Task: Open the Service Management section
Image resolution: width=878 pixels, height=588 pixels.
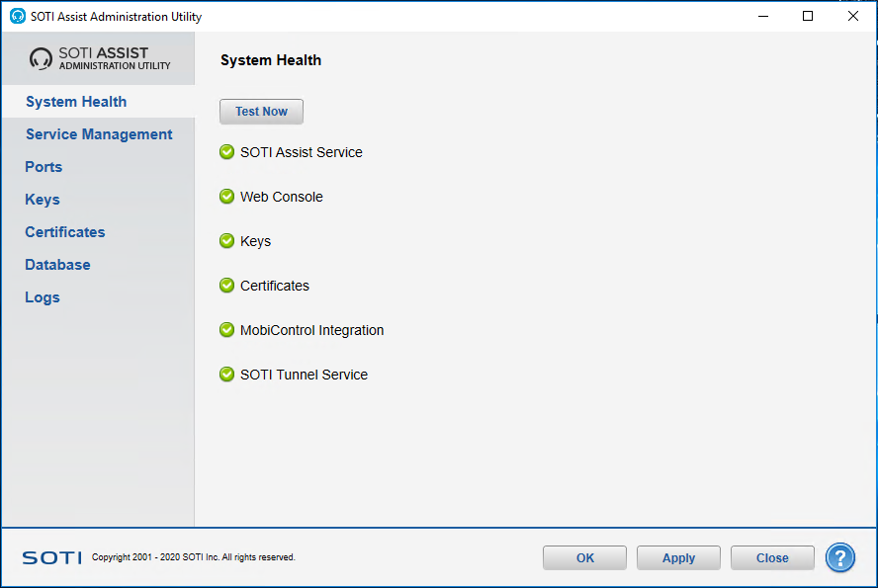Action: point(99,134)
